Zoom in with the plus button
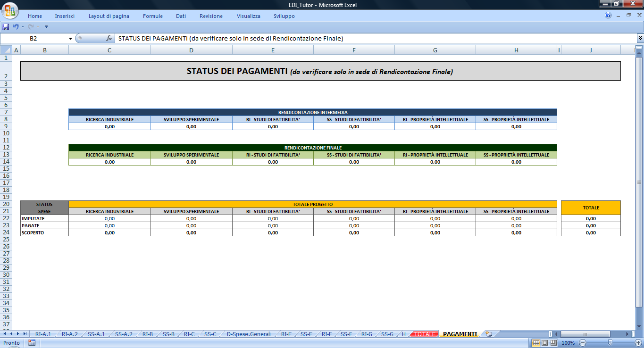The image size is (644, 348). 637,343
